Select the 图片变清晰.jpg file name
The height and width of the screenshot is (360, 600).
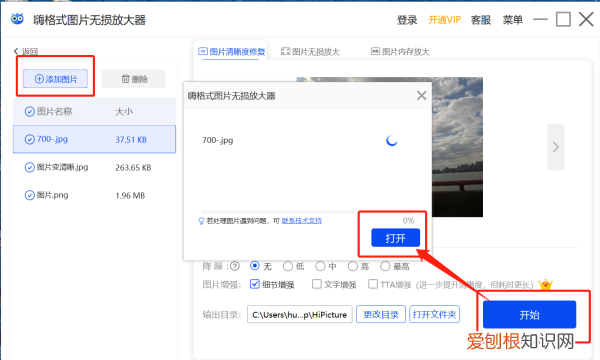62,167
